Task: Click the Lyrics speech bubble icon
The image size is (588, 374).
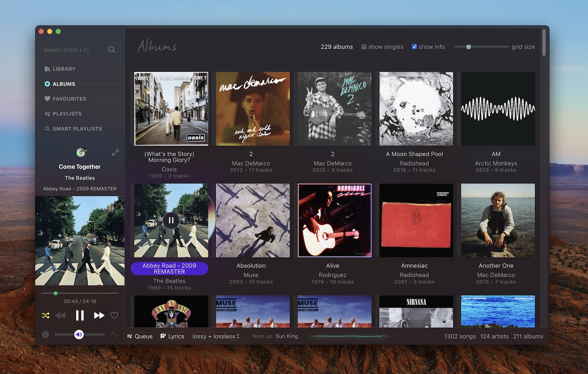Action: pyautogui.click(x=163, y=336)
